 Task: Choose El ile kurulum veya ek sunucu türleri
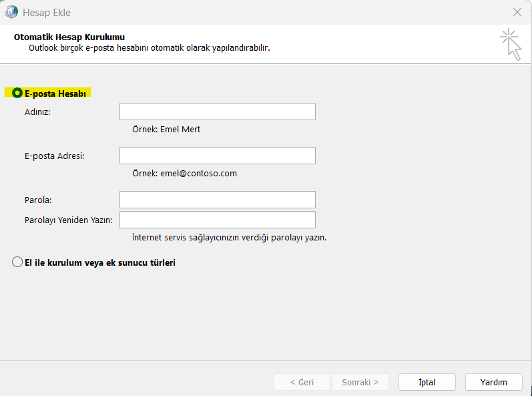17,262
